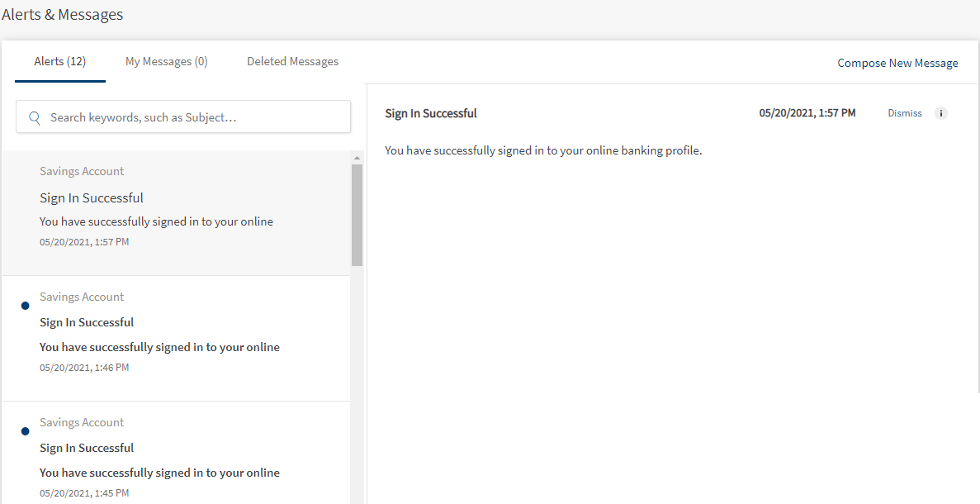980x504 pixels.
Task: Focus the Search keywords input field
Action: [x=194, y=117]
